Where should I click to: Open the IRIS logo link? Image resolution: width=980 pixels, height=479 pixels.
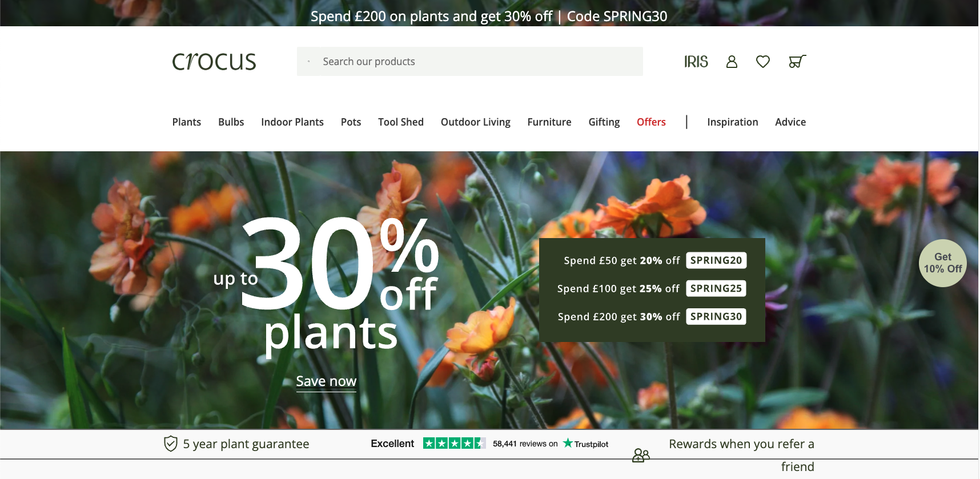pyautogui.click(x=696, y=62)
